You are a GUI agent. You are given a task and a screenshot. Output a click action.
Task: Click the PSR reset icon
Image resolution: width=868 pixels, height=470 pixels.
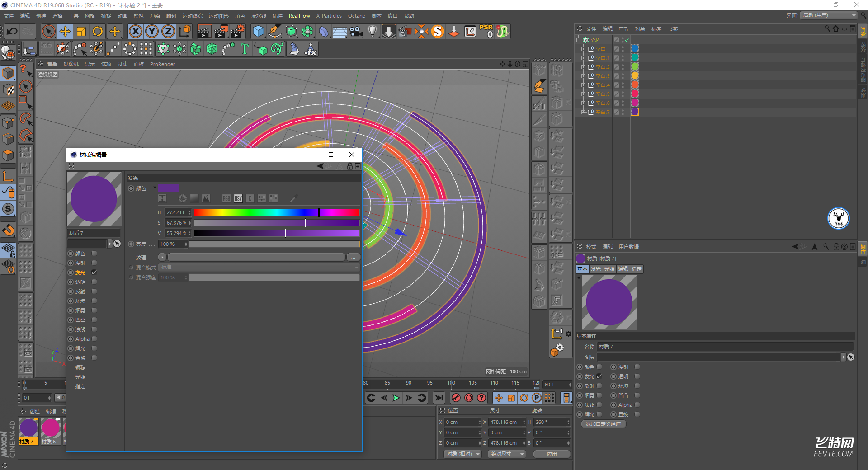(x=486, y=31)
